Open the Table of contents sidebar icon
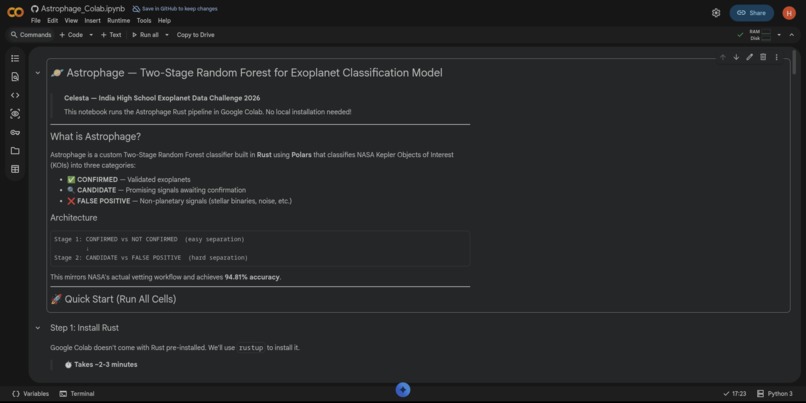The width and height of the screenshot is (806, 403). [15, 59]
